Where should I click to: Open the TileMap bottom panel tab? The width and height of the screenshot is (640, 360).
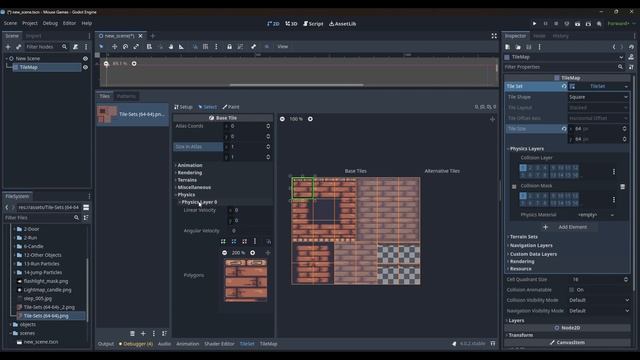pos(269,344)
